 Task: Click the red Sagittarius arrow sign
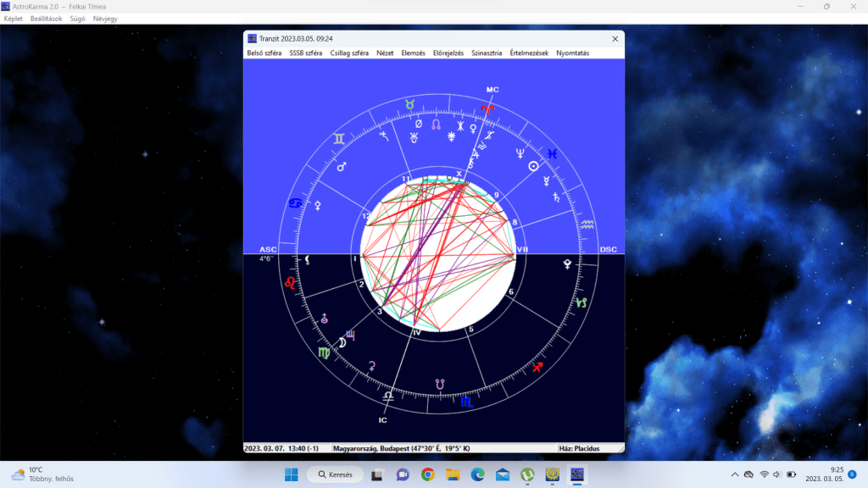coord(537,367)
